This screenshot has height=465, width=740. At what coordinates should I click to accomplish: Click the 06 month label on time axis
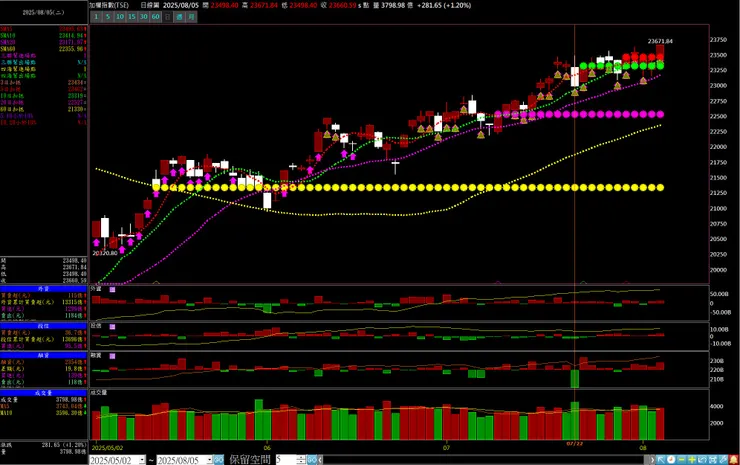click(x=267, y=447)
